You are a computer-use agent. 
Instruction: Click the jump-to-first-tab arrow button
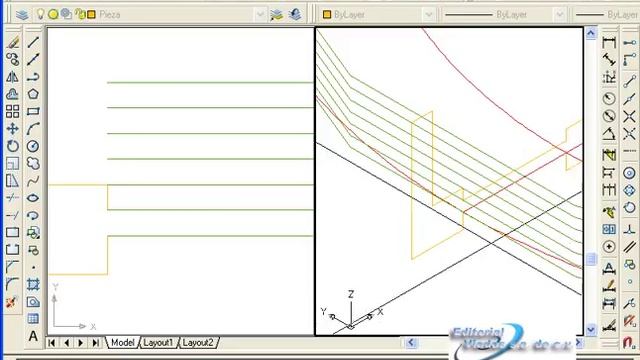point(52,342)
